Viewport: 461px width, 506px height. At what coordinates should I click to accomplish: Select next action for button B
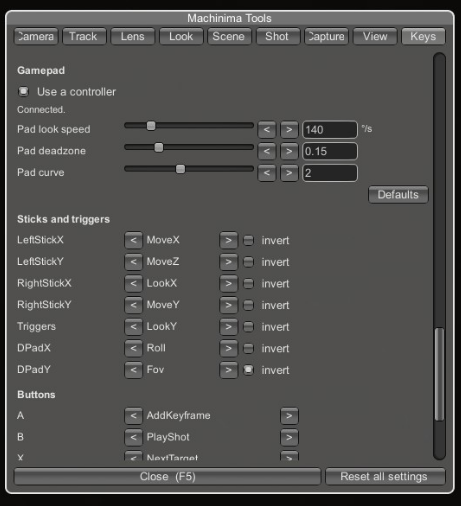[289, 437]
